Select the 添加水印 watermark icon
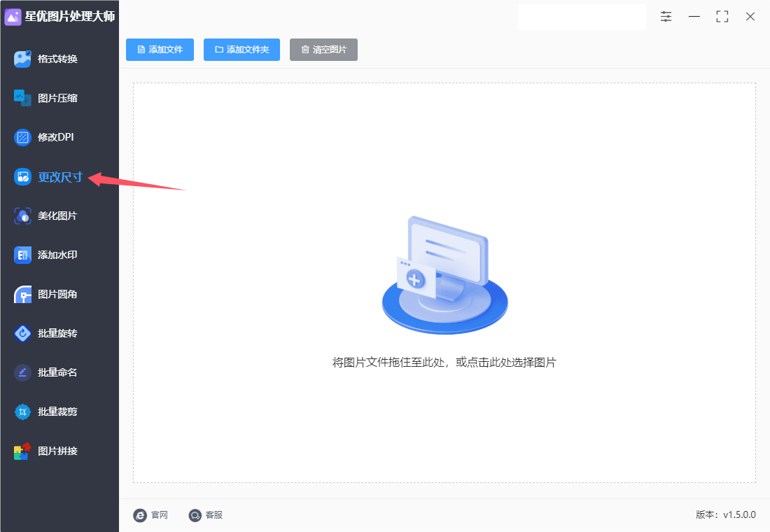This screenshot has height=532, width=770. point(23,255)
